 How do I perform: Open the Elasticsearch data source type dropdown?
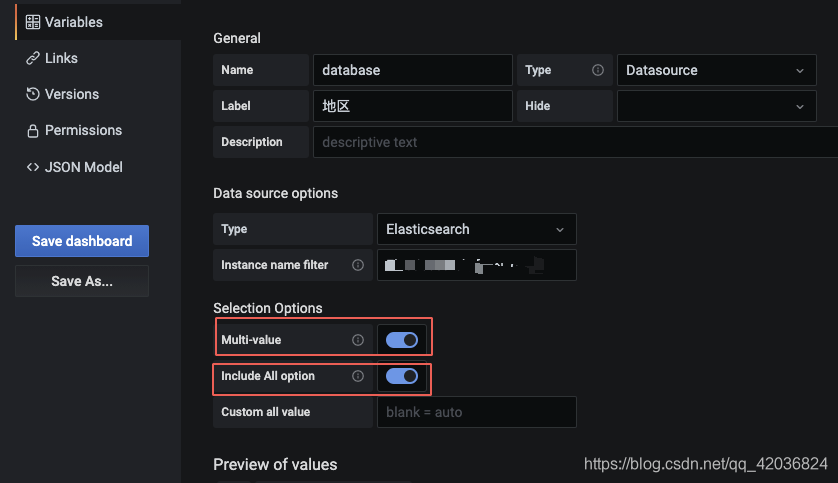click(476, 229)
